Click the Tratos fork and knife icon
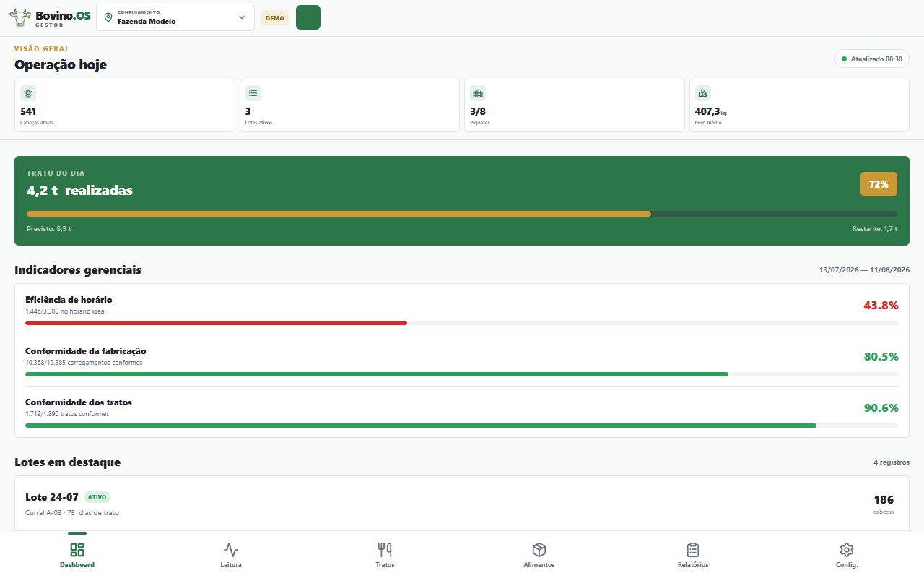This screenshot has width=924, height=578. pos(385,550)
